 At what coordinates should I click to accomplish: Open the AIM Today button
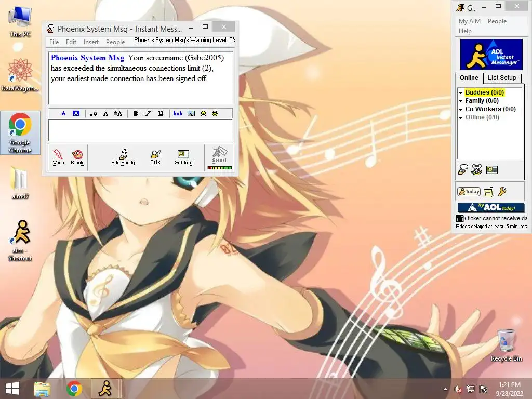[469, 192]
